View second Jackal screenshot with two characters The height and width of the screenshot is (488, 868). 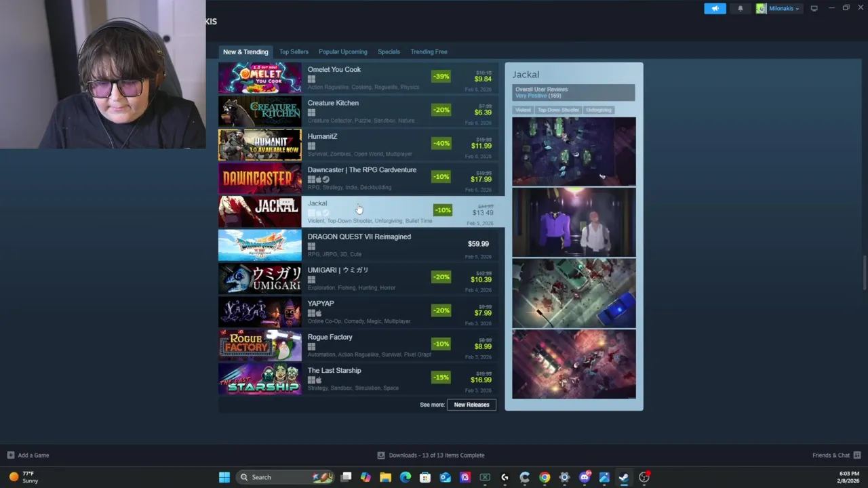[x=574, y=222]
